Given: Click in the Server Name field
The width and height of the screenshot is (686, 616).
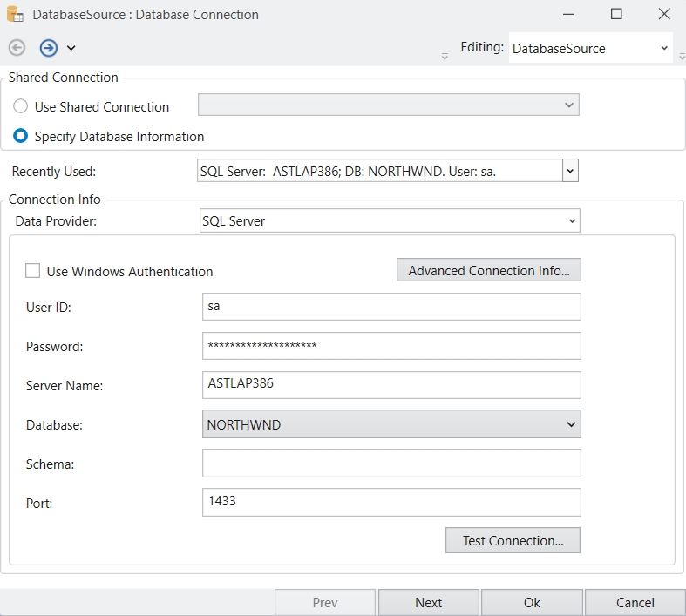Looking at the screenshot, I should pos(391,384).
